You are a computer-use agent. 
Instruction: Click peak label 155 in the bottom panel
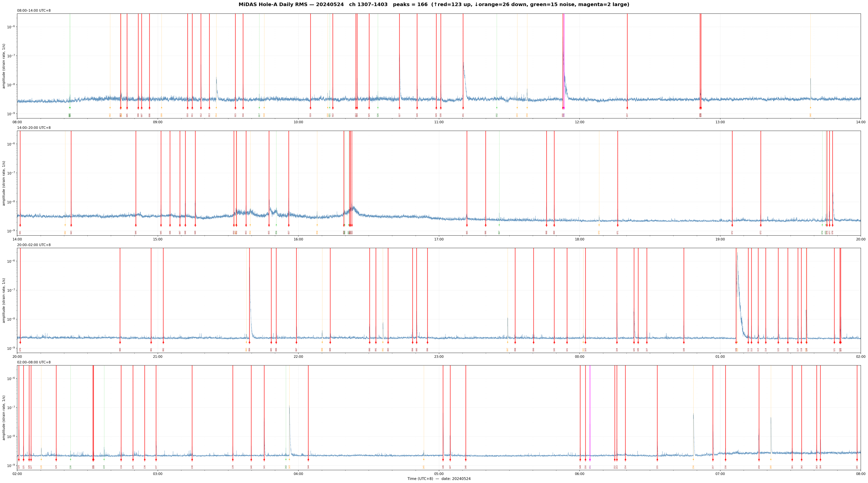(x=657, y=467)
